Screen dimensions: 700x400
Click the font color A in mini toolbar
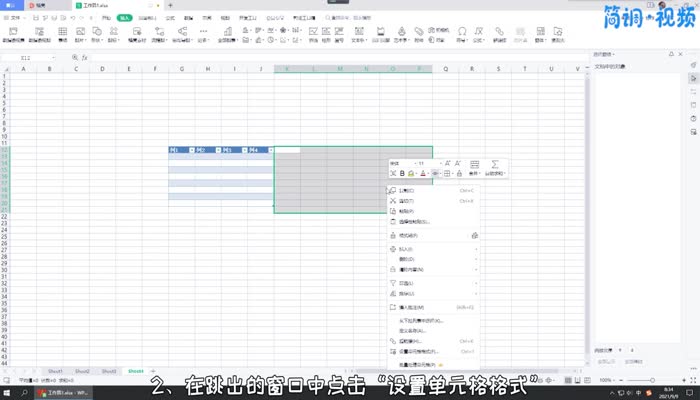(424, 174)
